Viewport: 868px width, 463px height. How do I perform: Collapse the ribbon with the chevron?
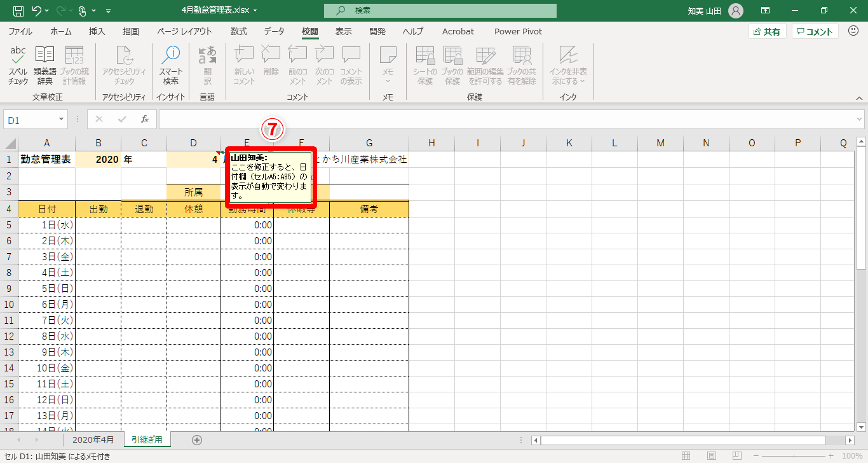click(858, 98)
